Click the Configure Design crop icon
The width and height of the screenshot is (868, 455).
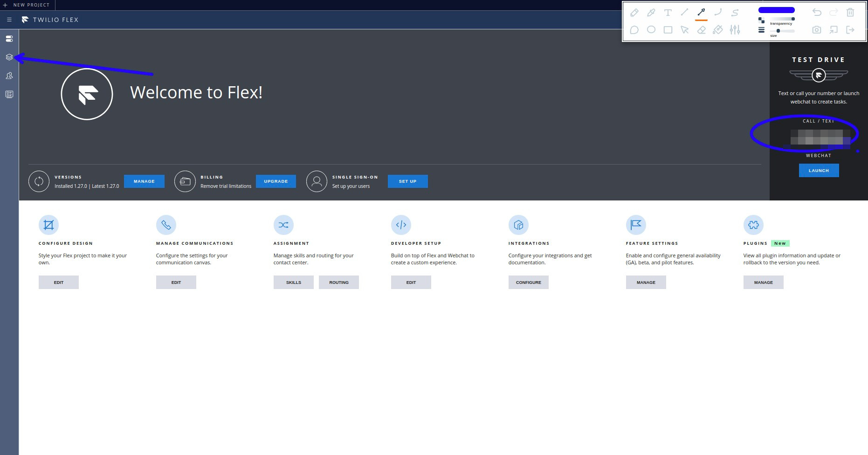tap(48, 225)
